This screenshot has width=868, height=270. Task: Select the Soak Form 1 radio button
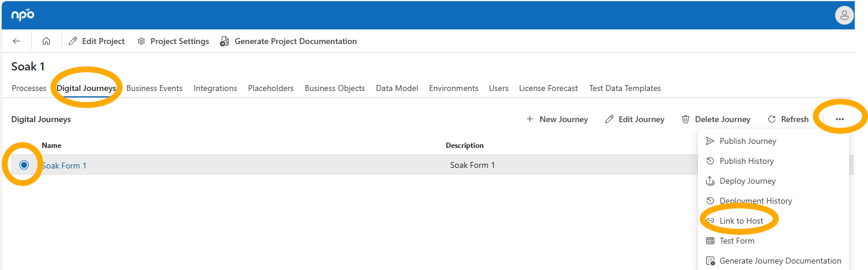click(x=24, y=165)
